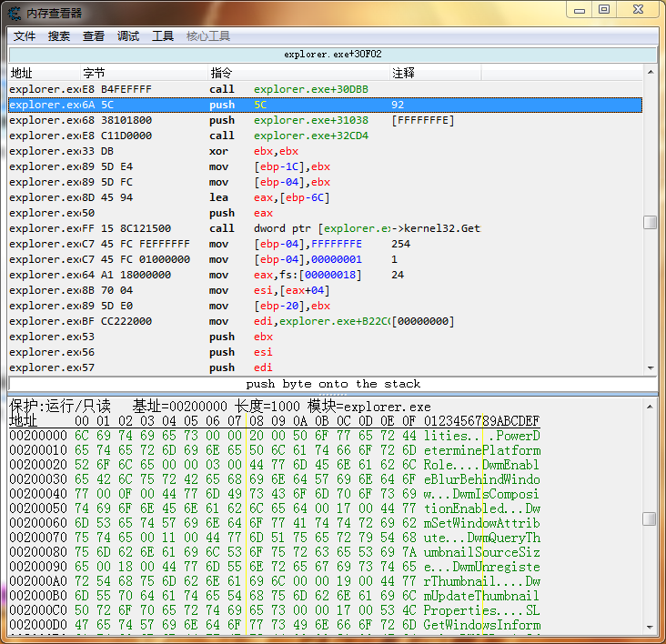Click ASCII text 'GetWindowsInform'

coord(482,625)
